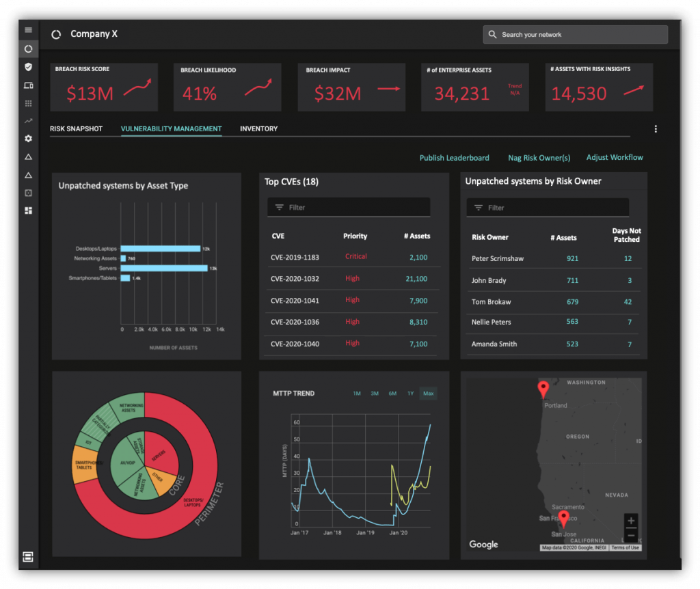Click the Risk Owner Filter field
The width and height of the screenshot is (700, 589).
click(x=548, y=208)
